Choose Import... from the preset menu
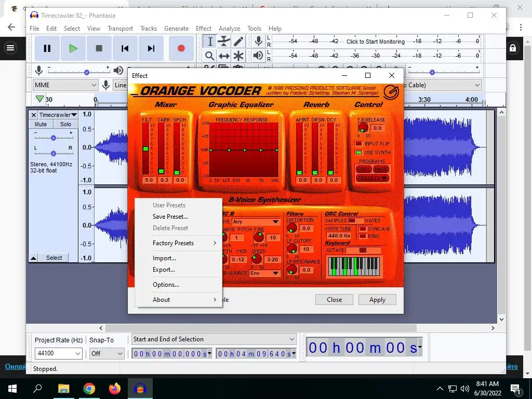This screenshot has height=399, width=532. point(179,258)
